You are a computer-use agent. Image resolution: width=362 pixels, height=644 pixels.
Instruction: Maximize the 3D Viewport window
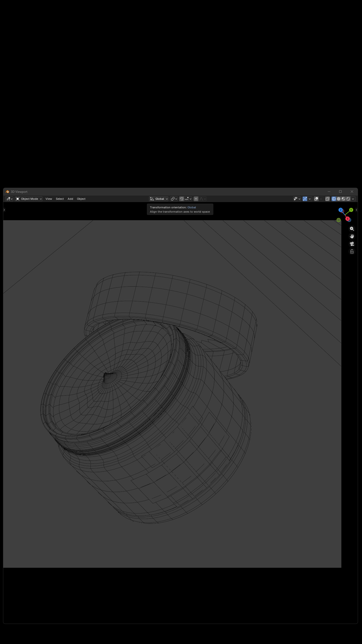click(x=340, y=192)
